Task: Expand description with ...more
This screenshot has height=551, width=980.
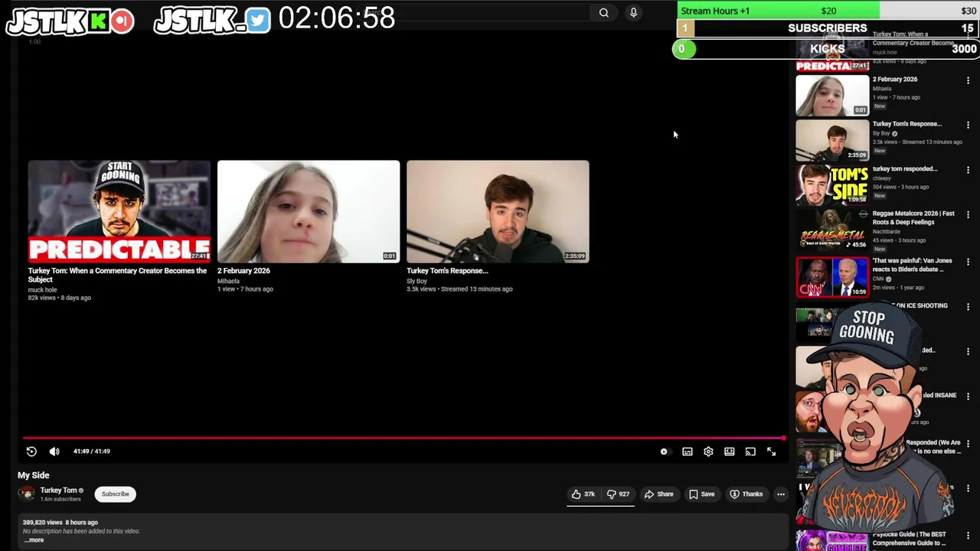Action: tap(33, 540)
